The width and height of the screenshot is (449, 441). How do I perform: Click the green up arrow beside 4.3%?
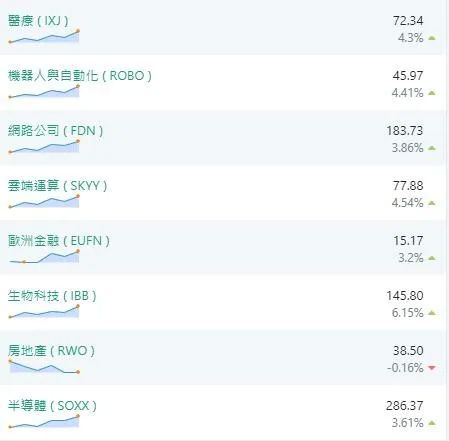[x=432, y=38]
